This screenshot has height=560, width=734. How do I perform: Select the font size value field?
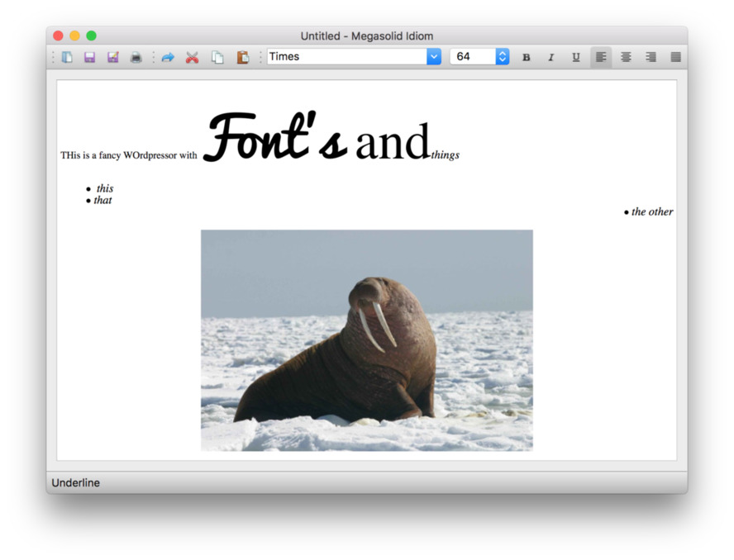point(471,56)
